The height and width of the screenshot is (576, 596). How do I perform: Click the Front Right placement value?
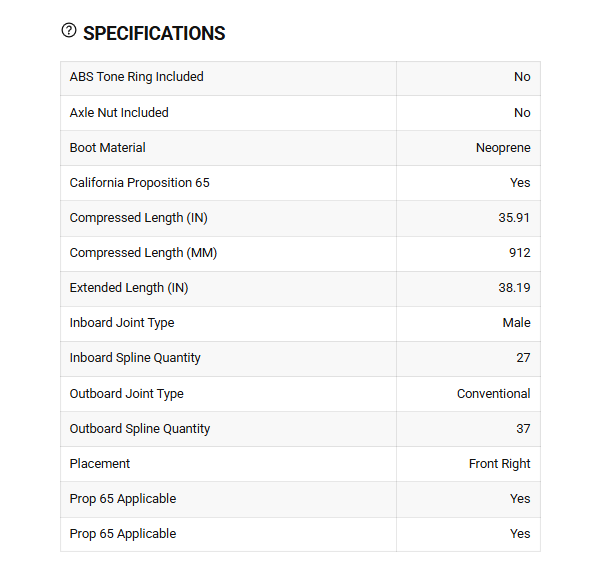(x=499, y=464)
